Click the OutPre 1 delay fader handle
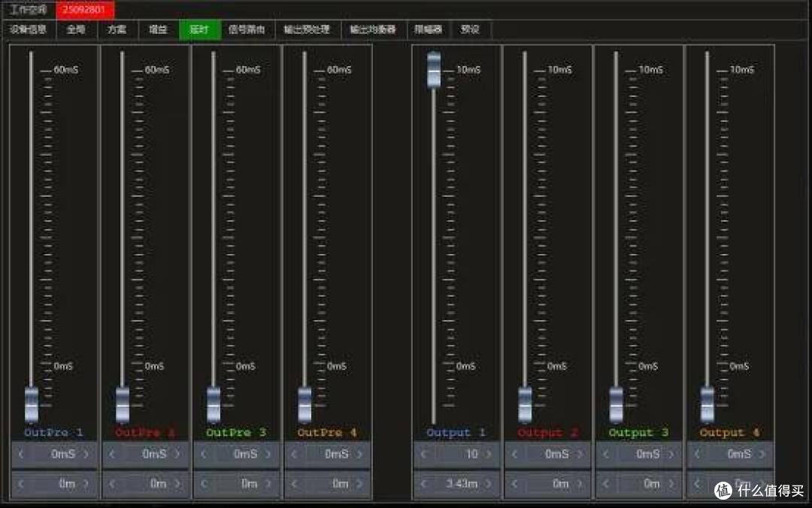 pyautogui.click(x=32, y=404)
